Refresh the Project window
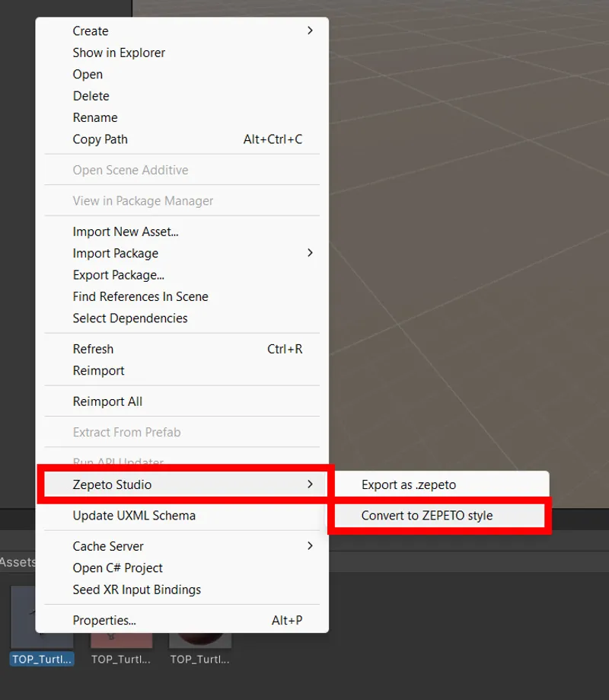Image resolution: width=609 pixels, height=700 pixels. click(93, 349)
